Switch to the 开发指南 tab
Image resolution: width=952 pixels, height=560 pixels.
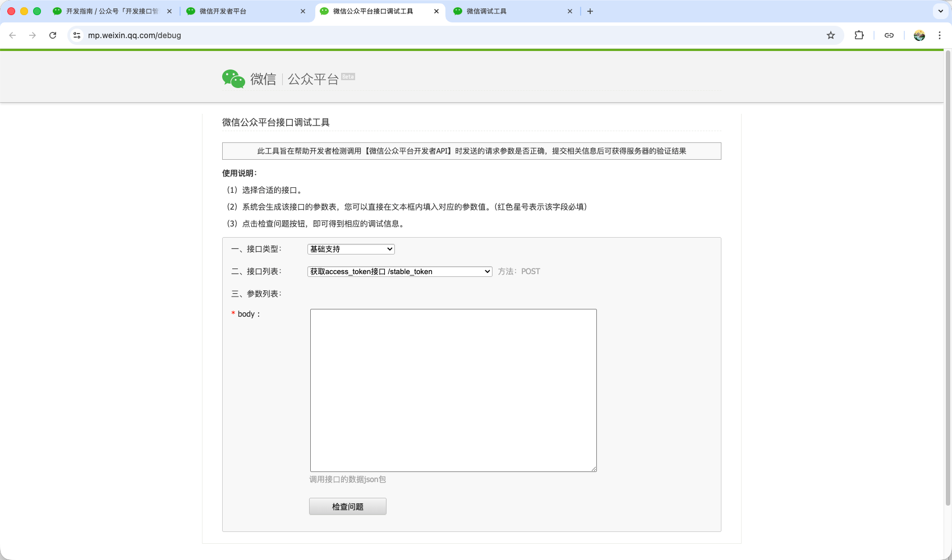112,11
